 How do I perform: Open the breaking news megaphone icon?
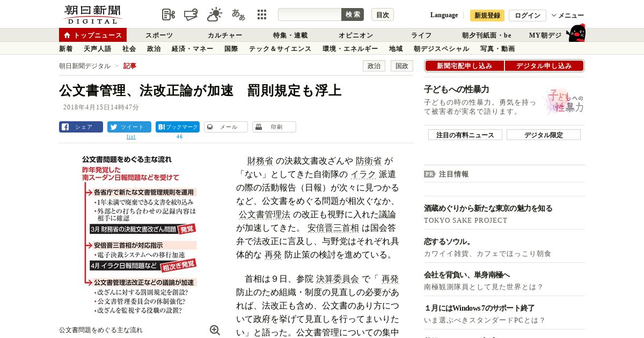pyautogui.click(x=191, y=14)
